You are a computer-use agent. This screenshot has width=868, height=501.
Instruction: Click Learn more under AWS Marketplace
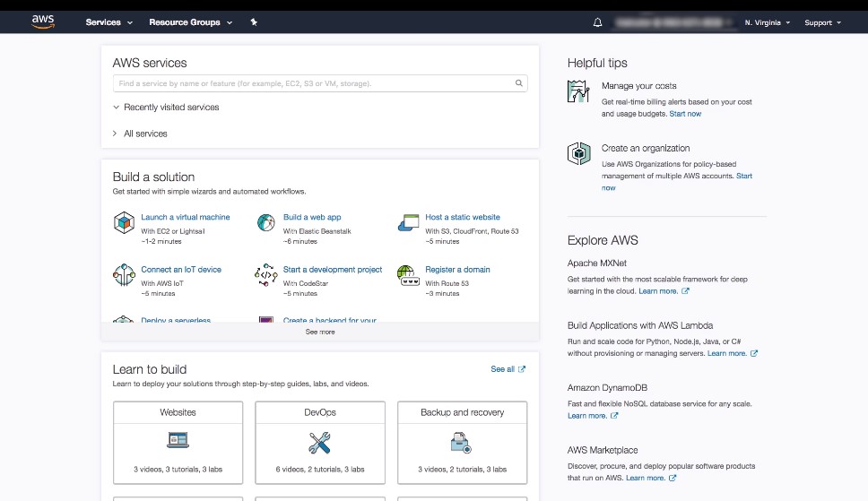click(646, 478)
